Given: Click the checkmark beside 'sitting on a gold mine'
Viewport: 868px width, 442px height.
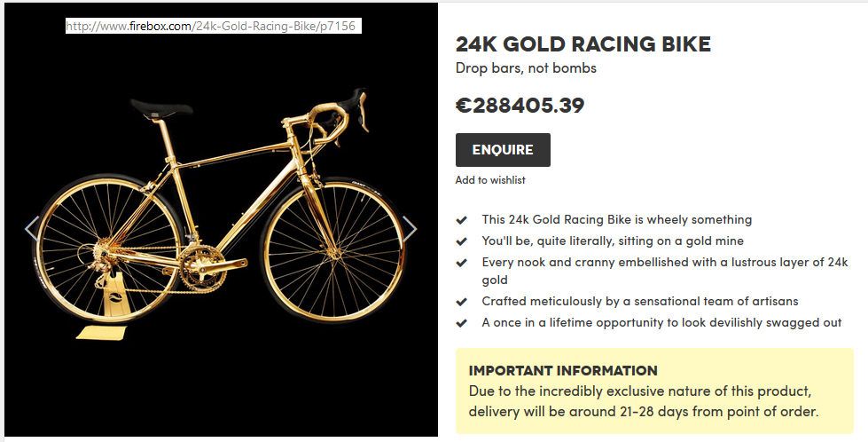Looking at the screenshot, I should point(462,241).
